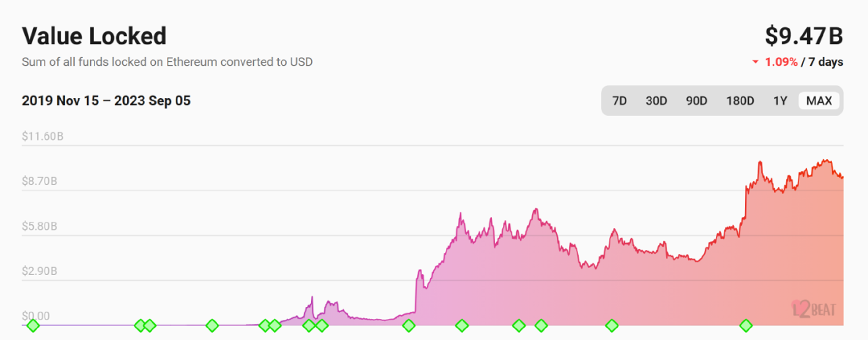
Task: Choose the 180D range option
Action: tap(740, 100)
